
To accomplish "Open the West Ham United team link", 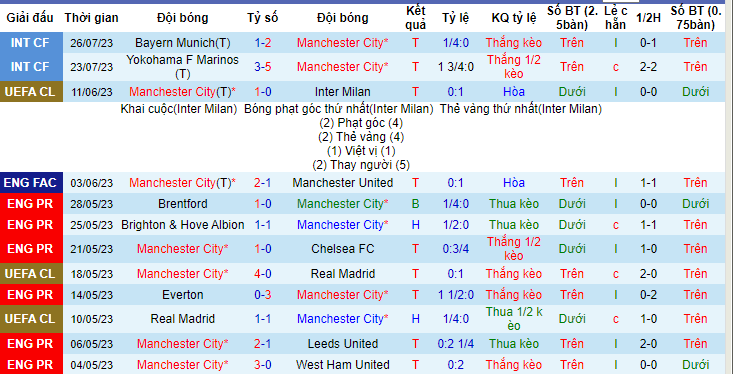I will tap(343, 365).
